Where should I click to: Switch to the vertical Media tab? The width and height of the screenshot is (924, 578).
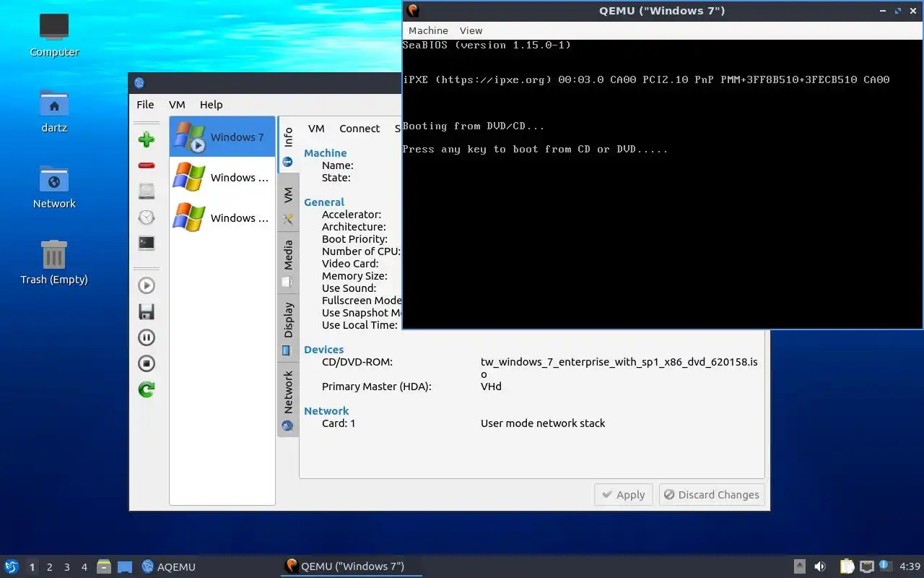[288, 262]
